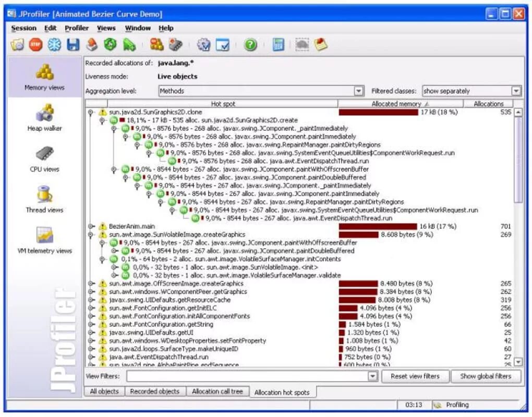Open the Profiler menu
The height and width of the screenshot is (417, 532).
point(76,28)
